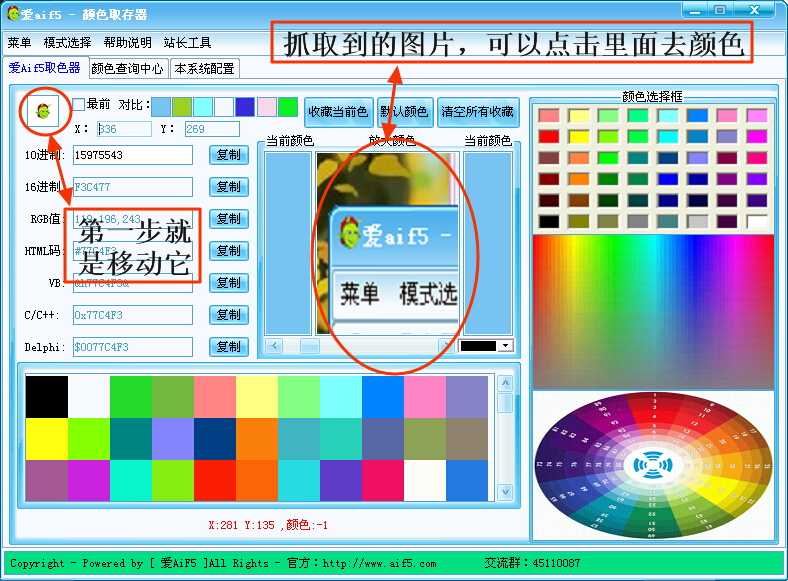Click the 收藏当前色 button
The width and height of the screenshot is (788, 581).
(x=338, y=112)
